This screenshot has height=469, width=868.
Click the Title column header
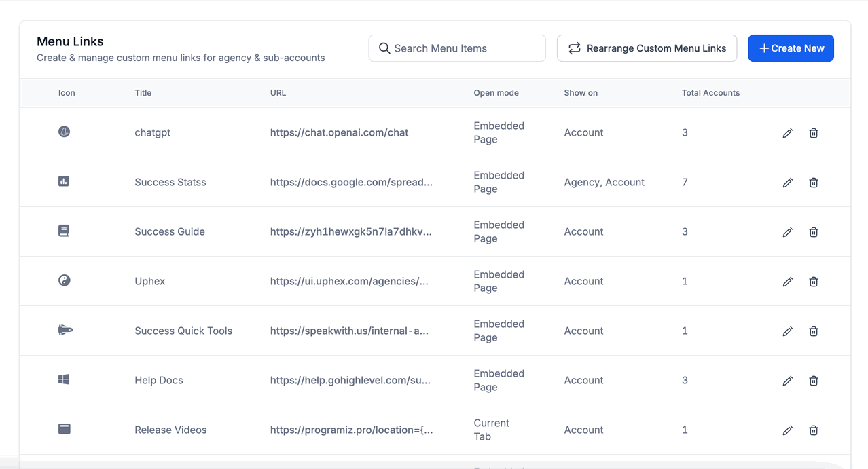coord(143,93)
